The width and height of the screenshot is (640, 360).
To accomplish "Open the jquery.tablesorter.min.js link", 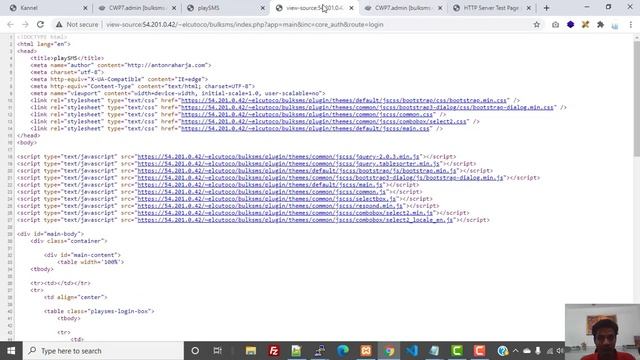I will pos(290,163).
